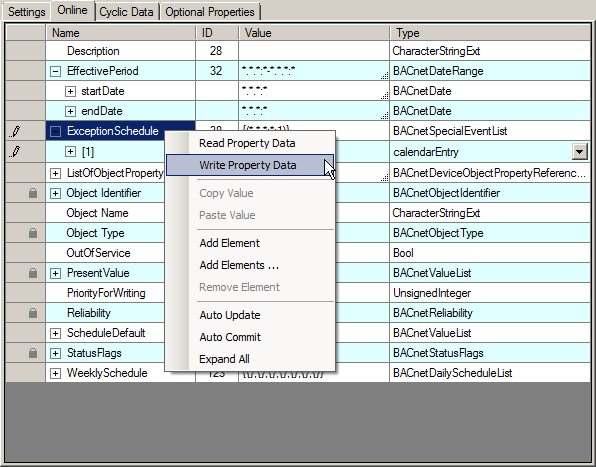Select the Reliability property name

coord(89,313)
